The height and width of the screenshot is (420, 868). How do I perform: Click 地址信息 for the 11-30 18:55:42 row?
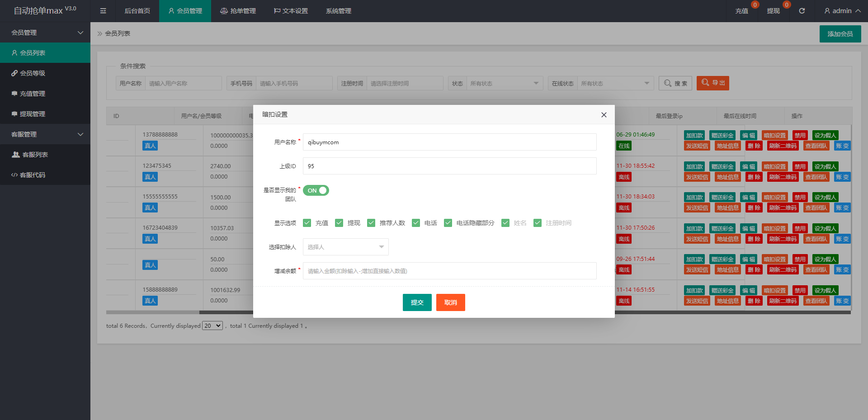coord(728,177)
